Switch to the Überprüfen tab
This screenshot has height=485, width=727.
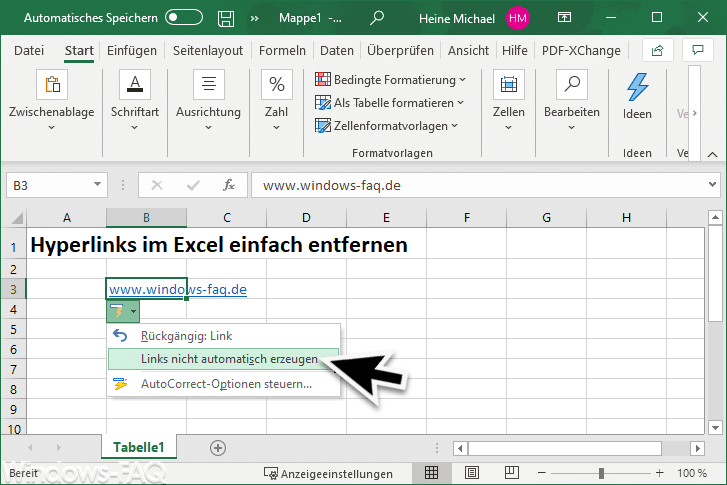tap(400, 51)
